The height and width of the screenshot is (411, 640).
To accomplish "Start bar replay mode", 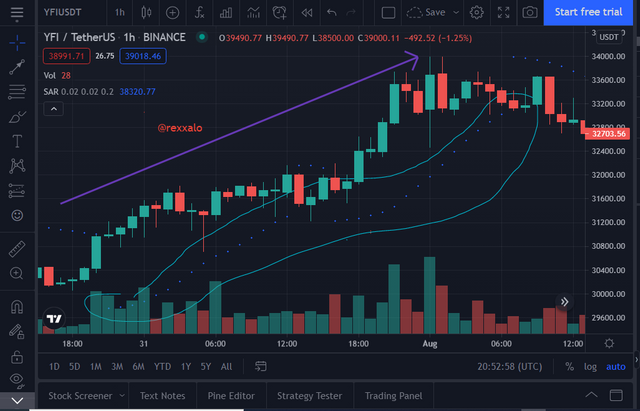I will click(307, 13).
